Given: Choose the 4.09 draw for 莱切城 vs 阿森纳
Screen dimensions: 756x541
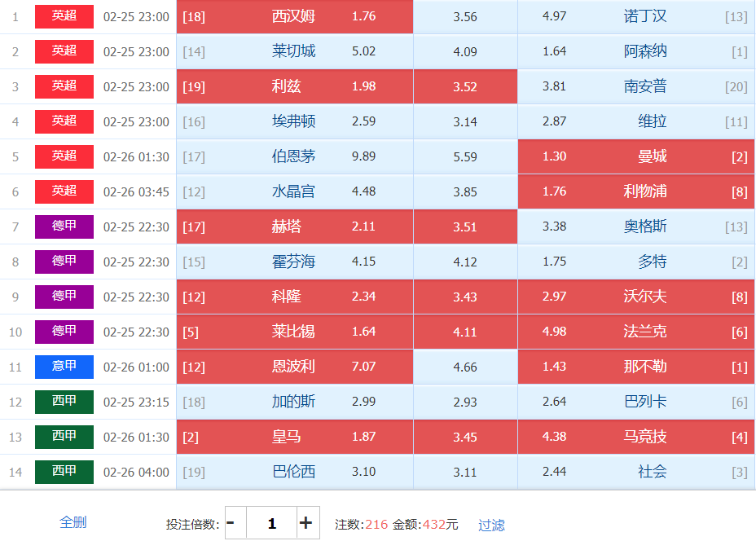Looking at the screenshot, I should (465, 51).
